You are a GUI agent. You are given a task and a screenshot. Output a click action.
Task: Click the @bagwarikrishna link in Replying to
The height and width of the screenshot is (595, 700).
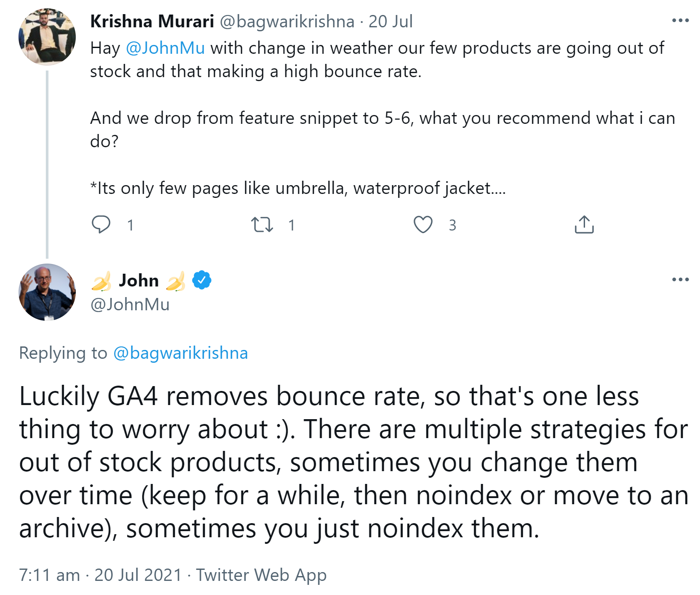pos(181,353)
